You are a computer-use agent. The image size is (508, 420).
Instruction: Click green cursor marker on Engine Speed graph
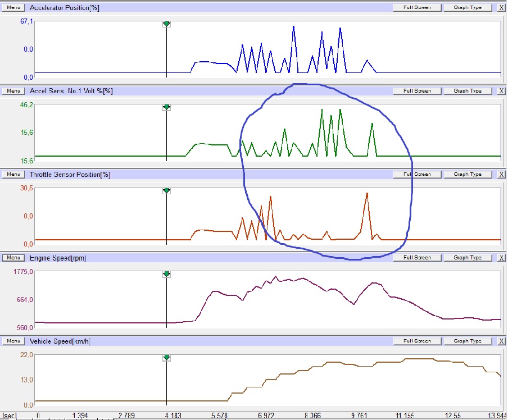coord(166,274)
